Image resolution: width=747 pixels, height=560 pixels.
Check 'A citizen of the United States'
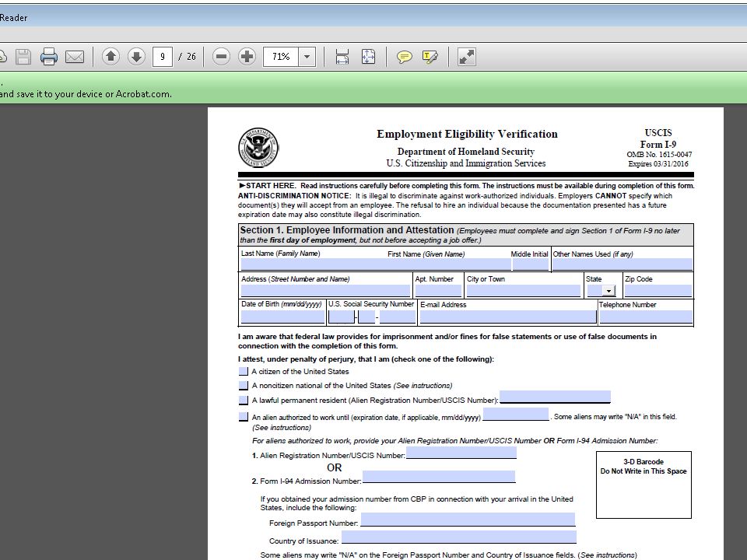pos(244,372)
